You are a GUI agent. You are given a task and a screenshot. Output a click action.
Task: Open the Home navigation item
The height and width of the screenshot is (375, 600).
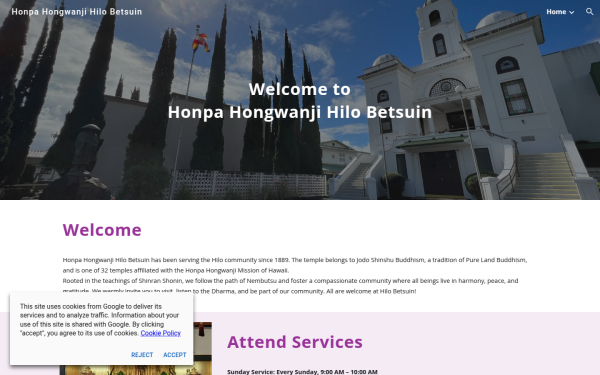(x=556, y=12)
